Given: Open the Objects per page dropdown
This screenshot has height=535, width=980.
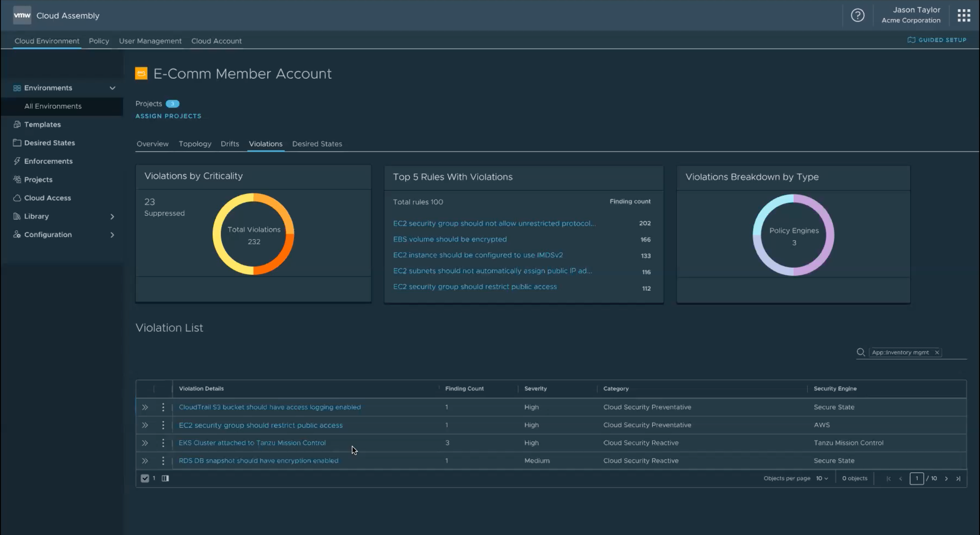Looking at the screenshot, I should pyautogui.click(x=822, y=478).
